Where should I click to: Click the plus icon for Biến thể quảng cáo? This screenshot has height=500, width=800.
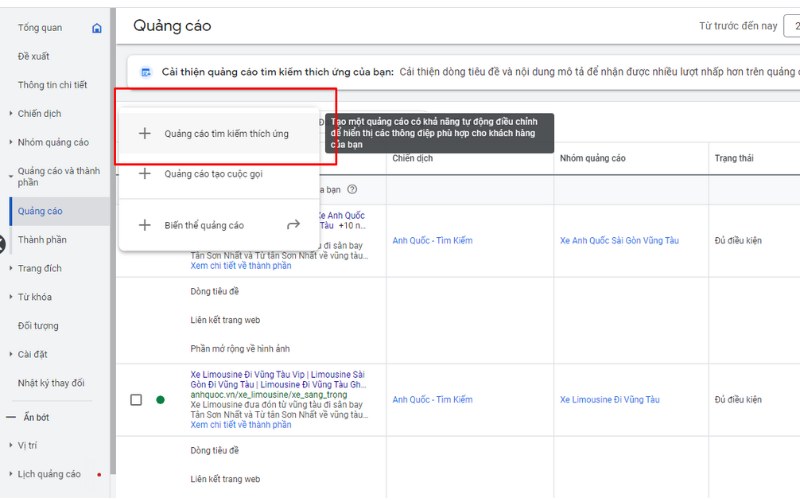[x=144, y=225]
